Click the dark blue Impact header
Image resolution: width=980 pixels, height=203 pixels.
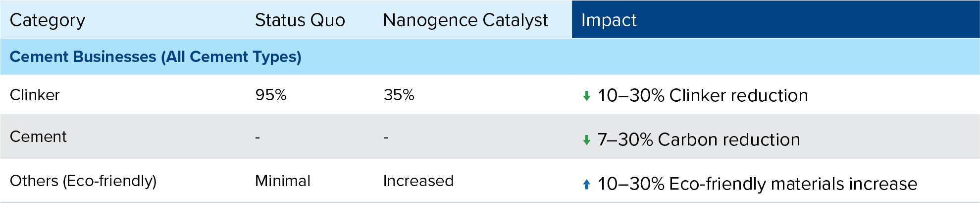(609, 20)
